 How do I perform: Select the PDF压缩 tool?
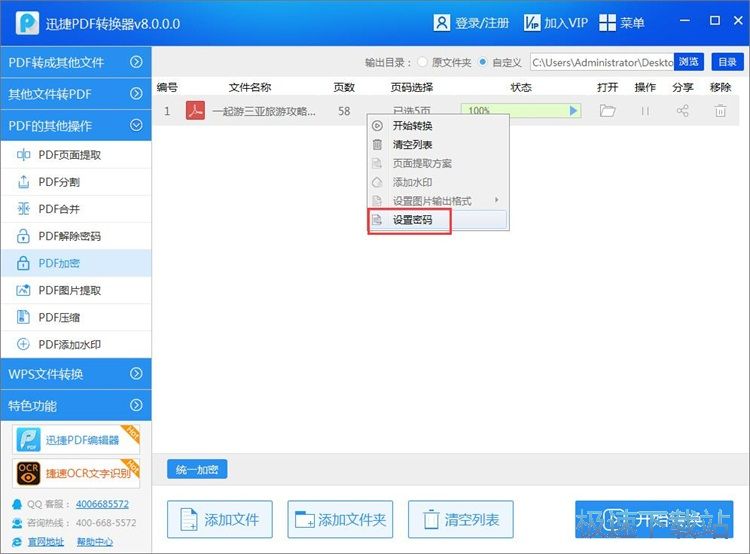(76, 317)
